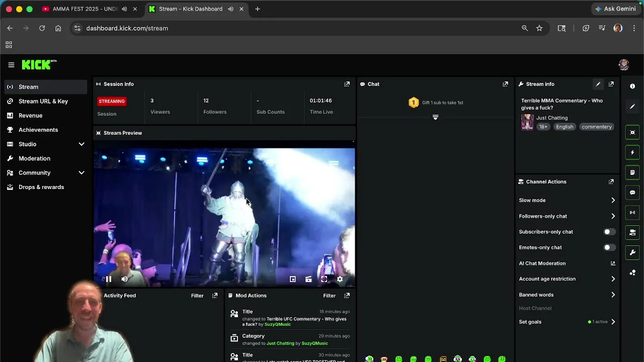Click the browser home button
The height and width of the screenshot is (362, 644).
click(x=58, y=28)
